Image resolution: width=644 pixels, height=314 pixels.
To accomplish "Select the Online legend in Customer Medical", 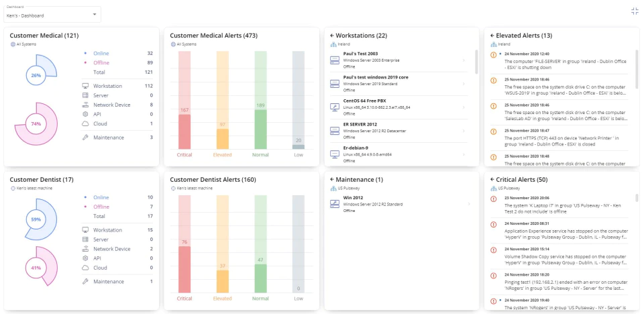I will tap(101, 54).
